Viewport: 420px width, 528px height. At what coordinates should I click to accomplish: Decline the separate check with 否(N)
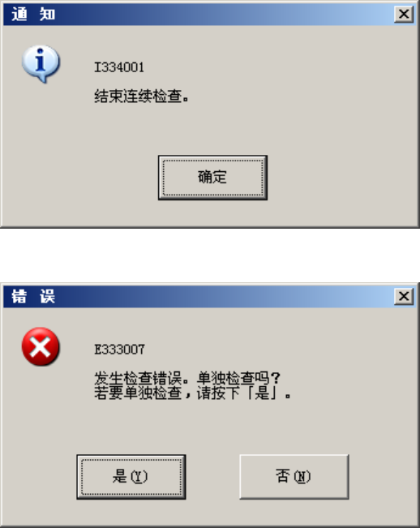[x=294, y=476]
